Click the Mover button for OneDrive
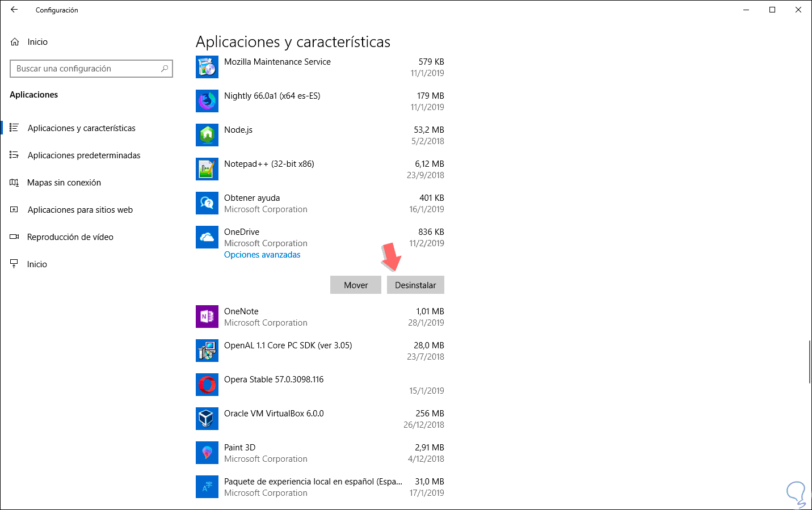The image size is (812, 510). tap(356, 285)
